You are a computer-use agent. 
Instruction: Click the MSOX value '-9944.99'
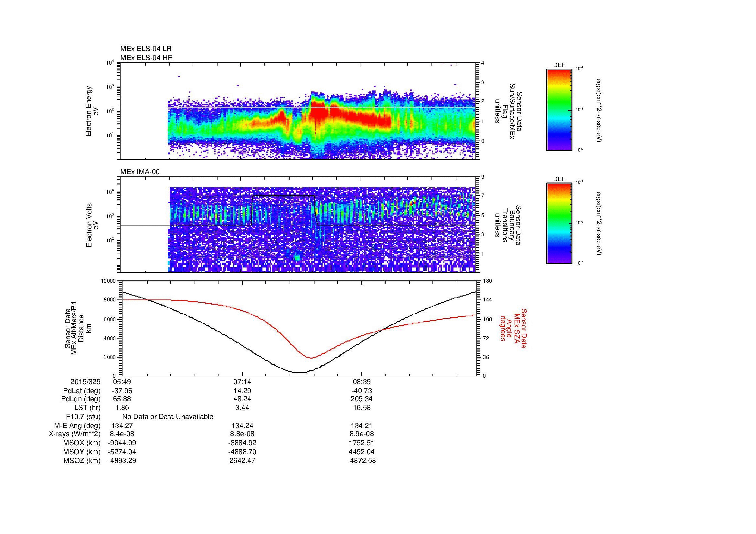tap(122, 443)
